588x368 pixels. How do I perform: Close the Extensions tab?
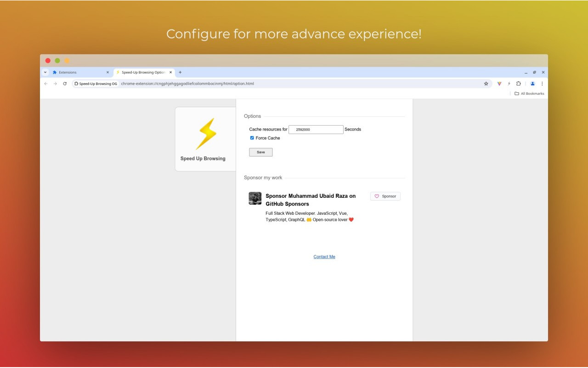click(x=107, y=72)
